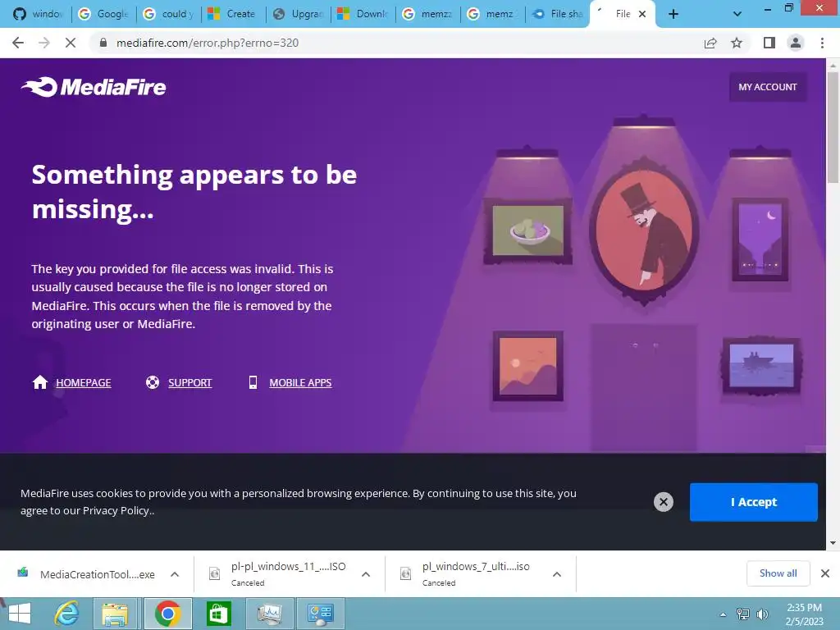Image resolution: width=840 pixels, height=630 pixels.
Task: Click the home icon beside HOMEPAGE
Action: pos(40,382)
